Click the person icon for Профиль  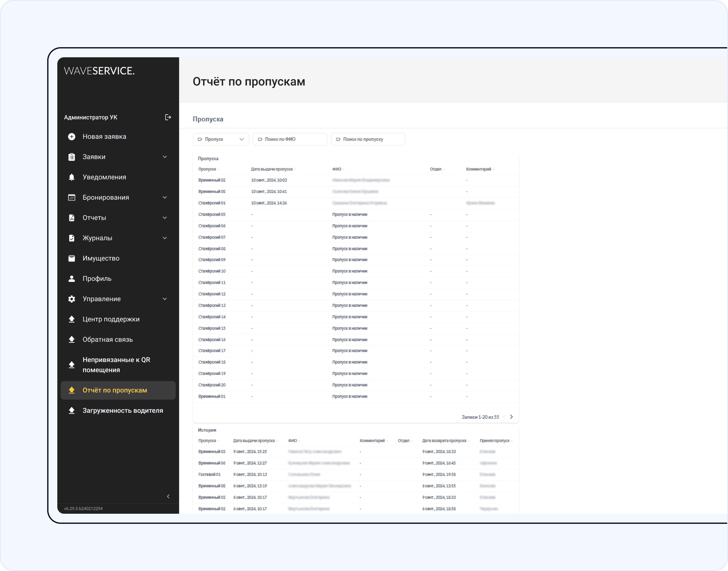point(72,279)
